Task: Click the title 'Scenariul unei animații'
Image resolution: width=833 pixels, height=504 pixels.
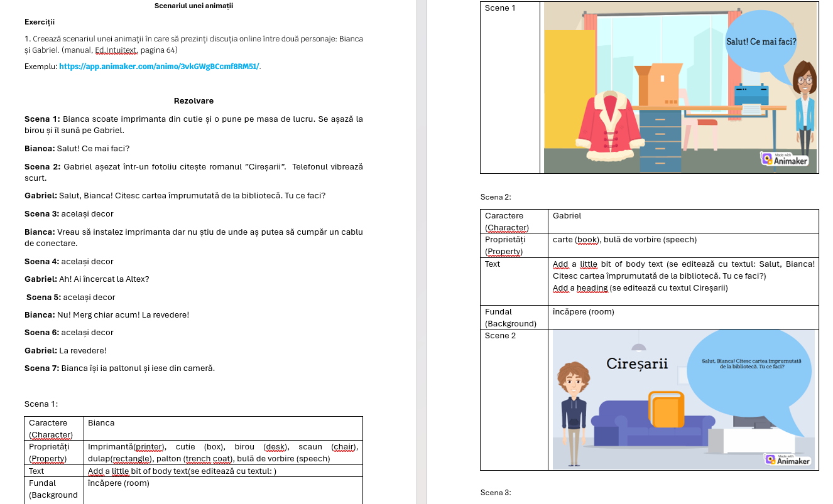Action: pos(193,6)
